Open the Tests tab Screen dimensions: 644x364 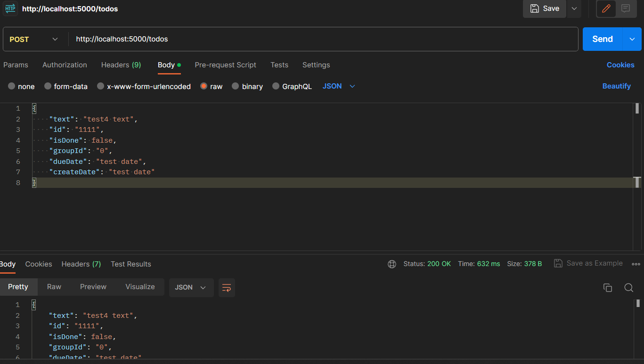point(279,65)
